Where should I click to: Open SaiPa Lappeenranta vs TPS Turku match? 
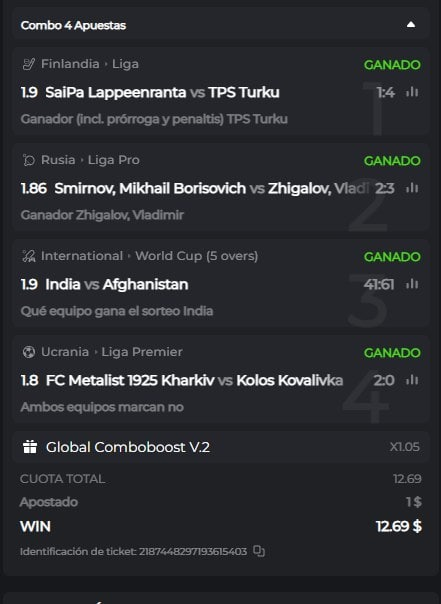162,92
